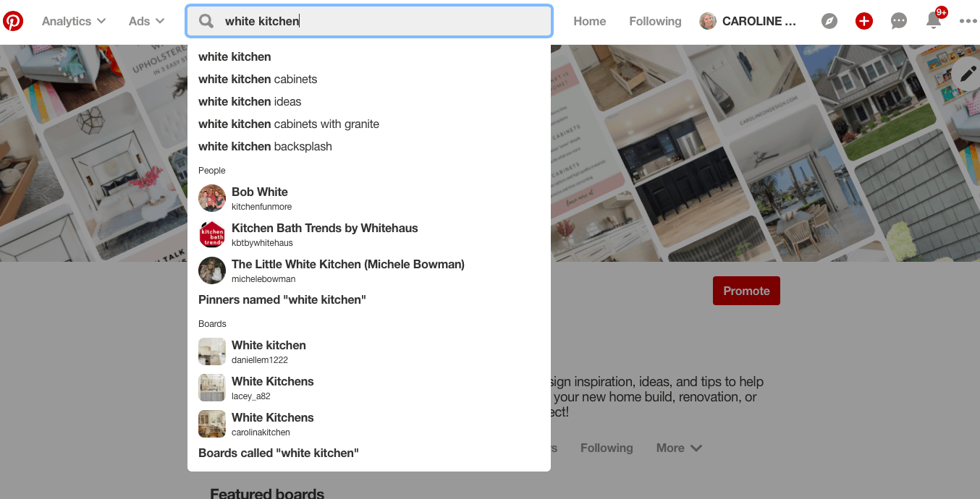Choose "white kitchen cabinets with granite" suggestion
The height and width of the screenshot is (499, 980).
pyautogui.click(x=289, y=124)
